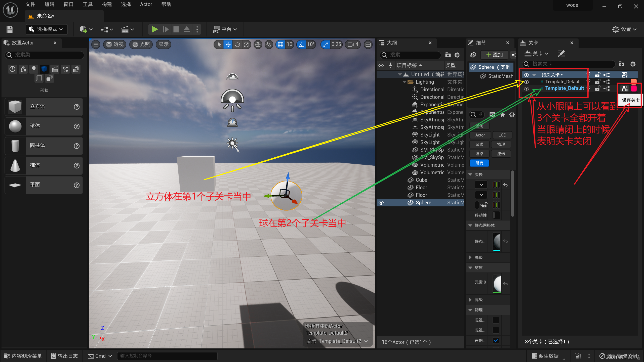Select the rotate transform tool
The height and width of the screenshot is (362, 644).
coord(237,45)
